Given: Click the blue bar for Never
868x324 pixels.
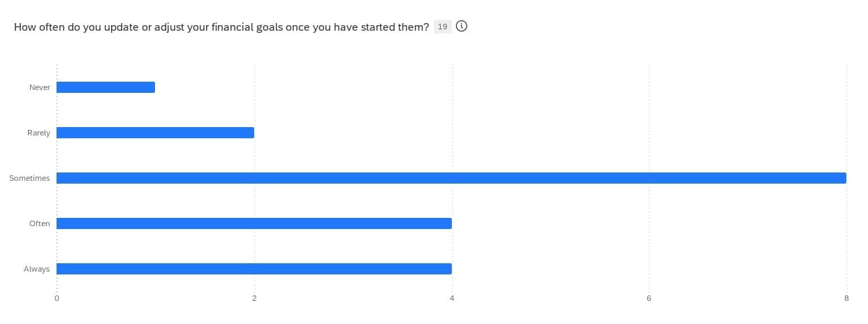Looking at the screenshot, I should (105, 87).
